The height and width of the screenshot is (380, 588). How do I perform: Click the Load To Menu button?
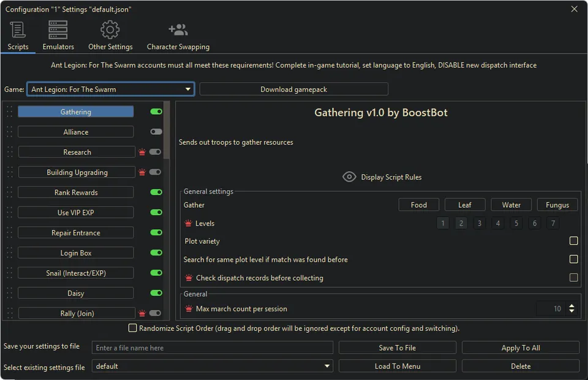pos(397,366)
